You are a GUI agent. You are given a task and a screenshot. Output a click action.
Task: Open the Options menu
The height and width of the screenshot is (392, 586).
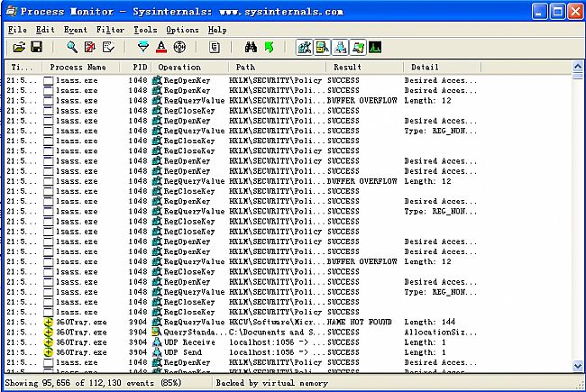[182, 30]
